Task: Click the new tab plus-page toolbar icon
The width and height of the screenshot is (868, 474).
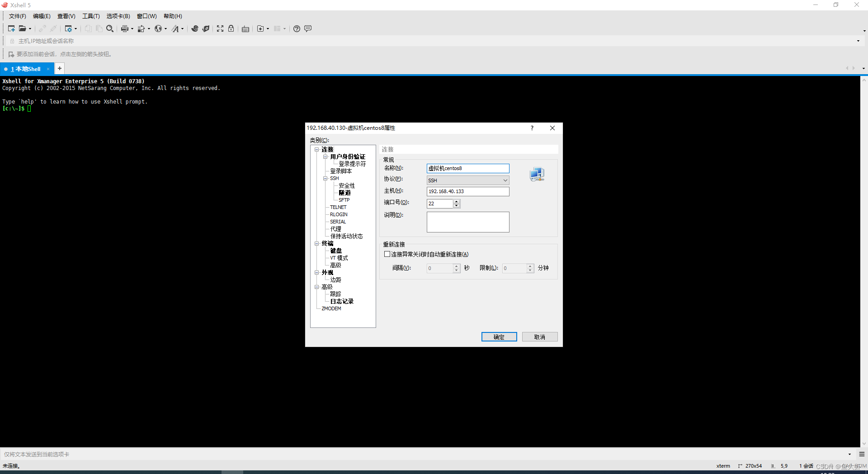Action: [x=260, y=28]
